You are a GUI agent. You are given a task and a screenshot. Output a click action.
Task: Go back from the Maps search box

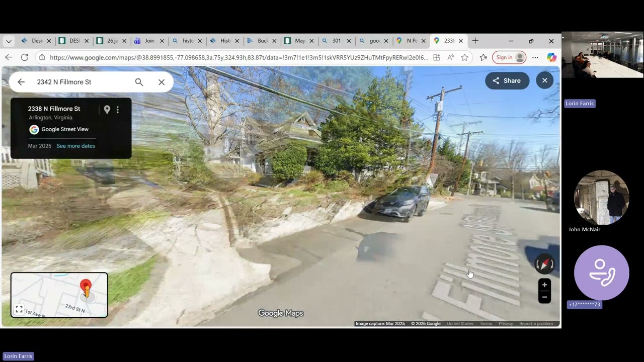tap(21, 82)
